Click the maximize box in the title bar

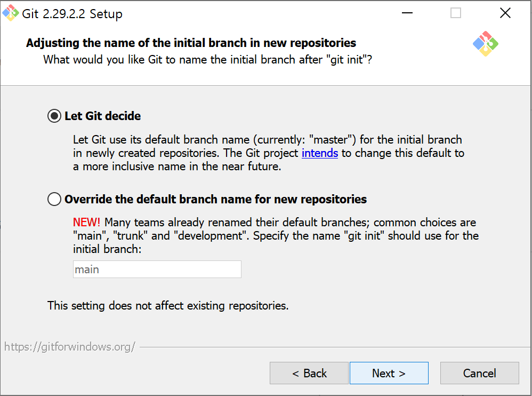(x=456, y=13)
